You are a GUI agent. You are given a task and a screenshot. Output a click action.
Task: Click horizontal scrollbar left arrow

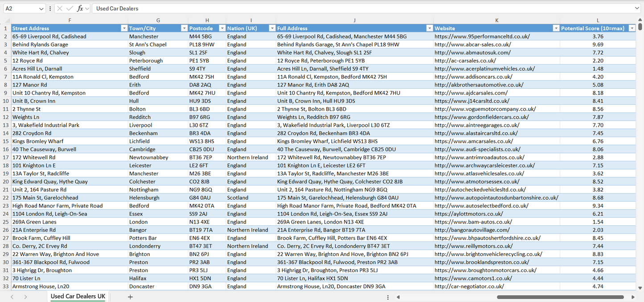(x=398, y=297)
